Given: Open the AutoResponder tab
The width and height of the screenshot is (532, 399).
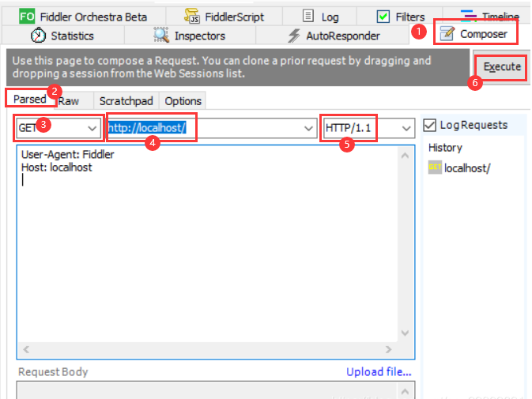Looking at the screenshot, I should coord(333,36).
